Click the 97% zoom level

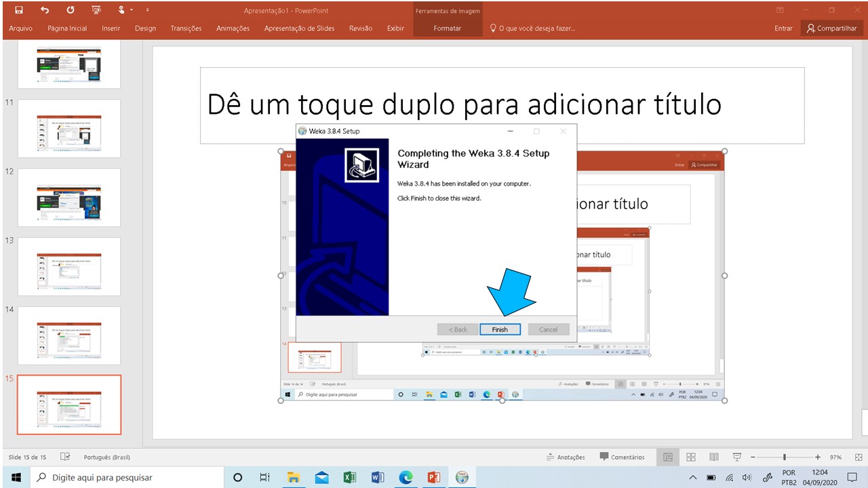coord(835,457)
